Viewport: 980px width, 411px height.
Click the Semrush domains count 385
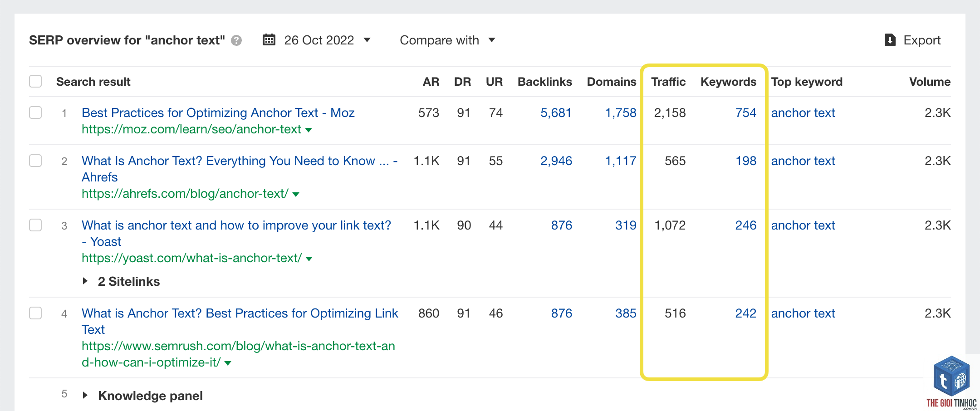[626, 313]
